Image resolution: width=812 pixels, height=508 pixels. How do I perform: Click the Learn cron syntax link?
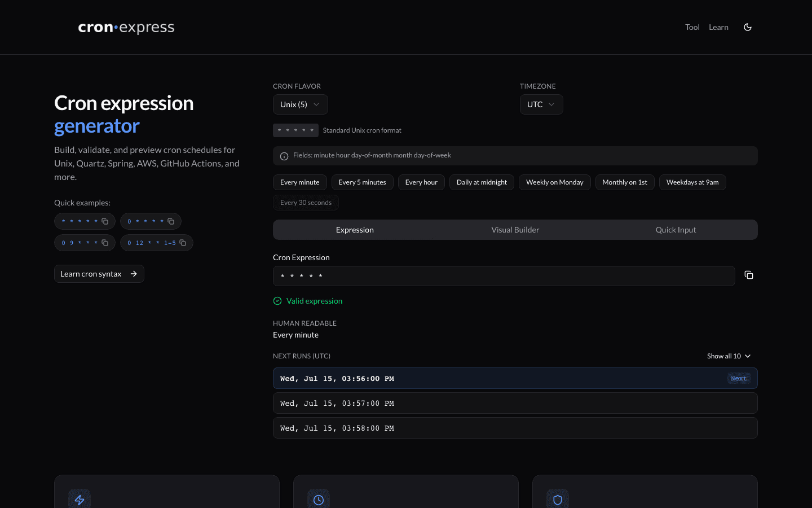click(x=99, y=274)
